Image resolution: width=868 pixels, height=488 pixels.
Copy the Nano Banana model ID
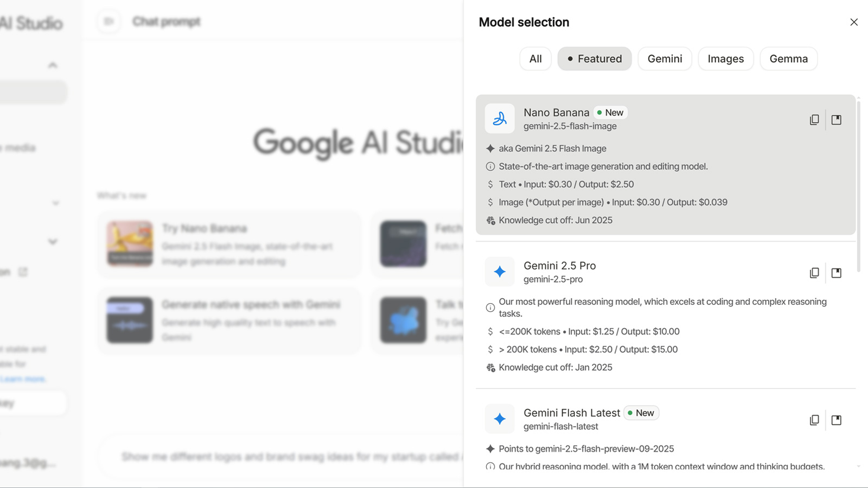[x=814, y=120]
